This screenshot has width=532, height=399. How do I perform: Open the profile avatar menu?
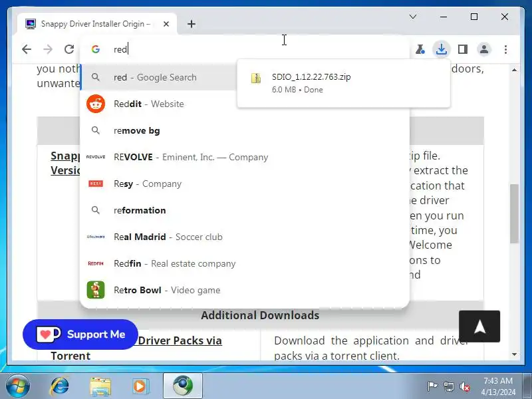[x=484, y=49]
